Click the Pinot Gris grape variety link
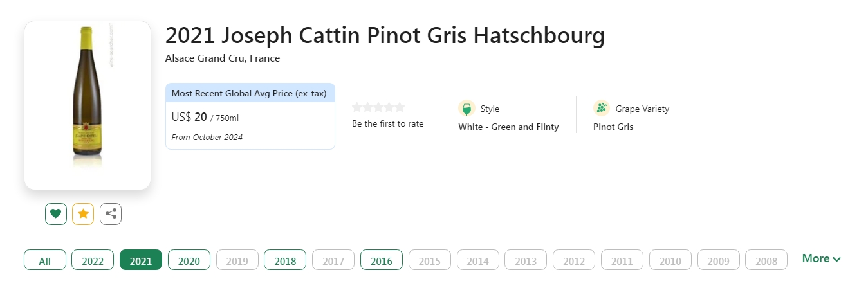The height and width of the screenshot is (286, 868). click(613, 127)
